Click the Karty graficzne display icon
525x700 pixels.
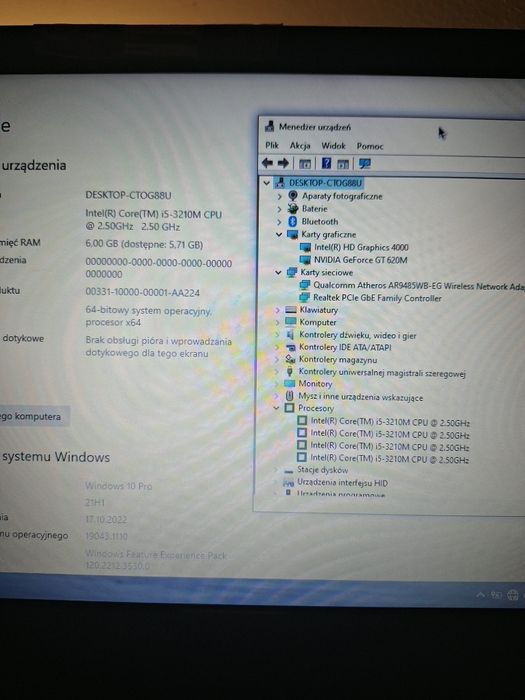pos(292,234)
